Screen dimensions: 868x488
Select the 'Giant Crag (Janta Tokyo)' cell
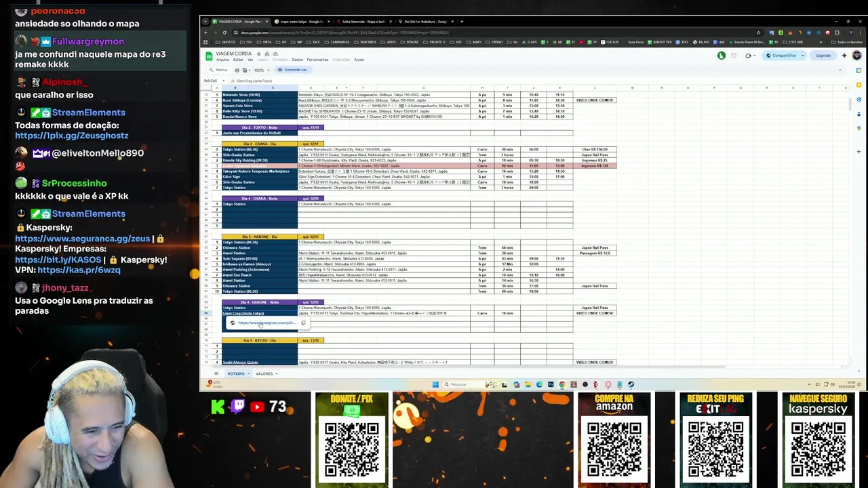click(259, 313)
